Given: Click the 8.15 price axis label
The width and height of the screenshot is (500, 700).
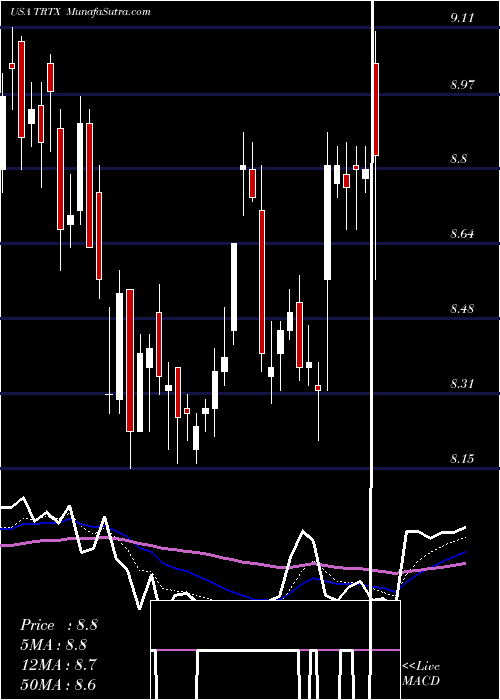Looking at the screenshot, I should 462,458.
